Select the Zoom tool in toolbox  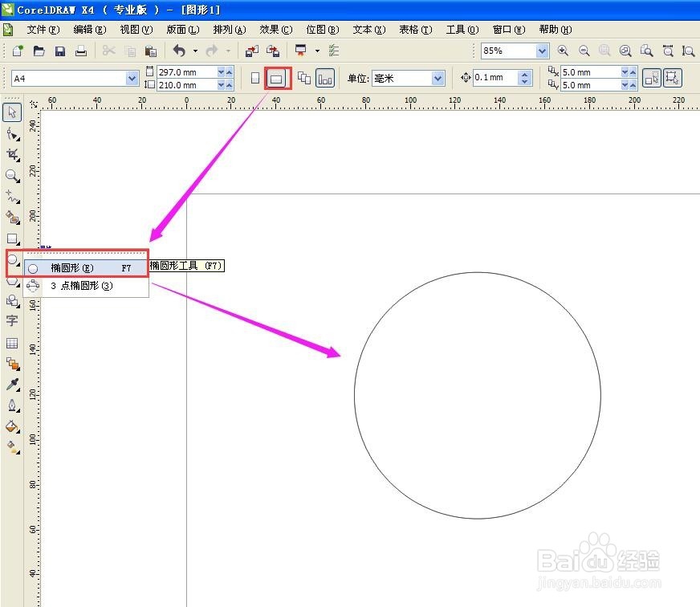13,176
